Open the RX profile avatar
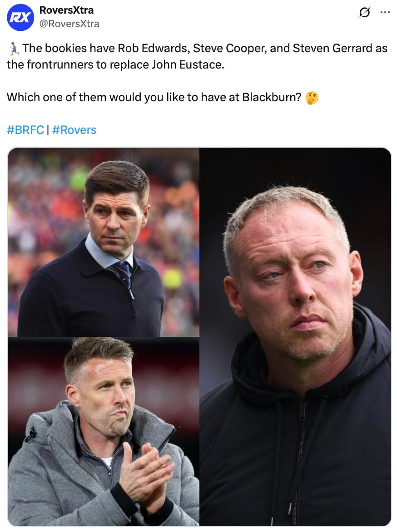This screenshot has height=532, width=397. (20, 17)
